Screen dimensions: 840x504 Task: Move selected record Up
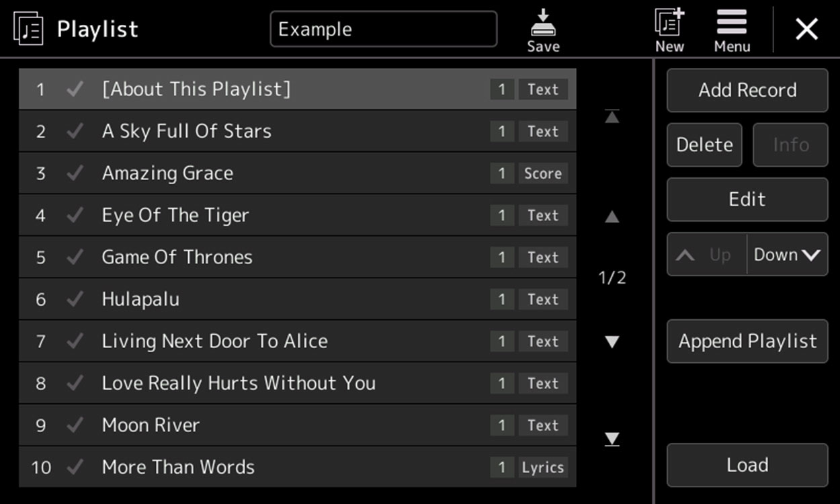(x=707, y=255)
